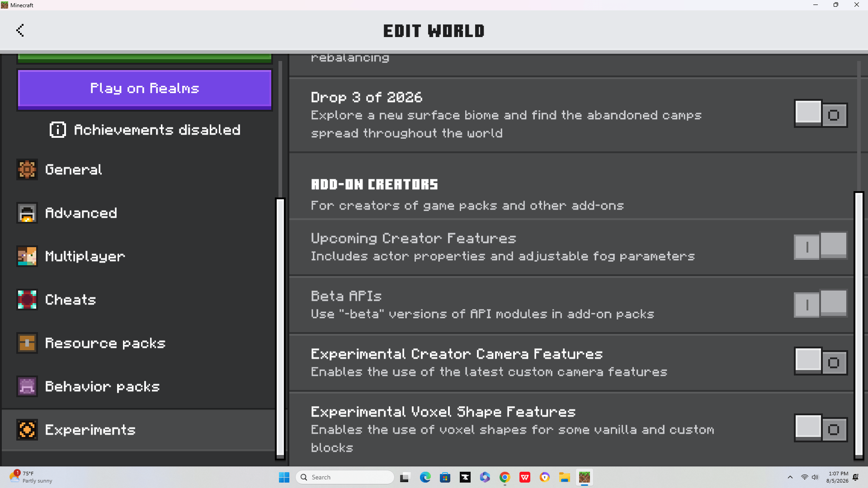Open Microsoft Store from taskbar
Screen dimensions: 868x488
point(445,477)
